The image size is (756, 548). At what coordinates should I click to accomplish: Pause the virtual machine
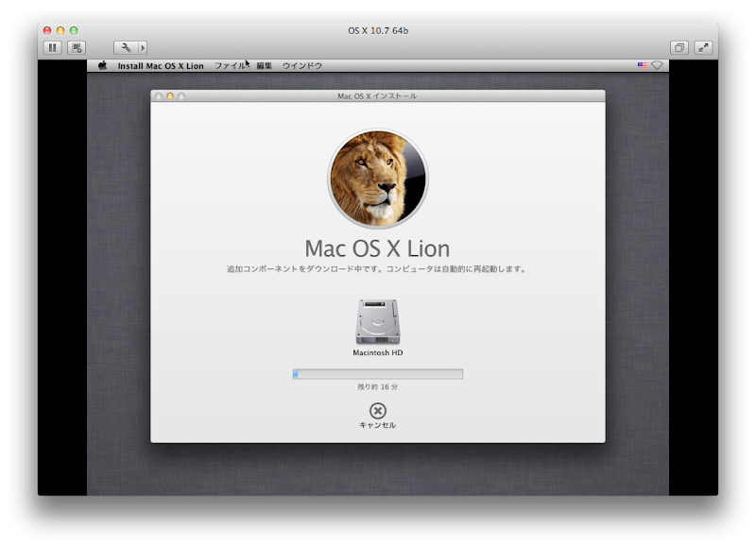coord(53,48)
